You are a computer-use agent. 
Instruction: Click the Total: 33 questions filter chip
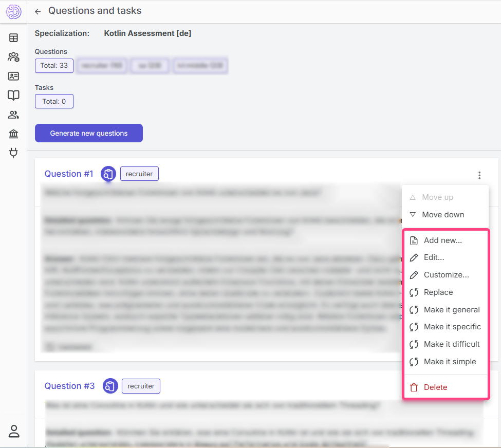click(x=54, y=66)
